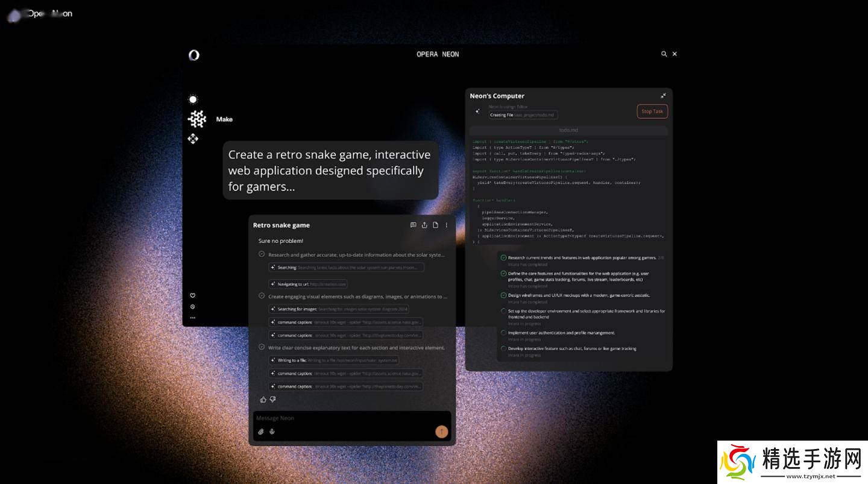The width and height of the screenshot is (868, 484).
Task: Click the thumbs up feedback icon
Action: (263, 399)
